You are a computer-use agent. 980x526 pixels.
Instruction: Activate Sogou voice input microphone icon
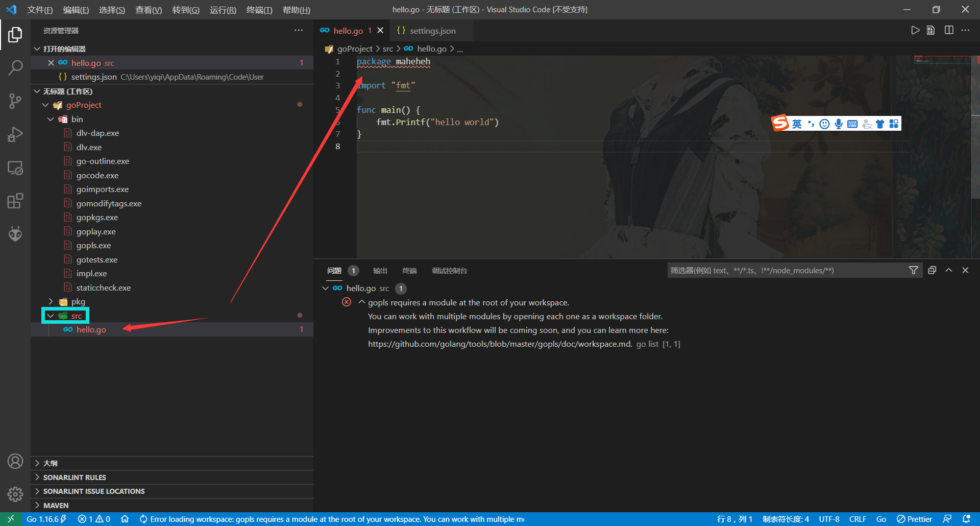pyautogui.click(x=838, y=123)
